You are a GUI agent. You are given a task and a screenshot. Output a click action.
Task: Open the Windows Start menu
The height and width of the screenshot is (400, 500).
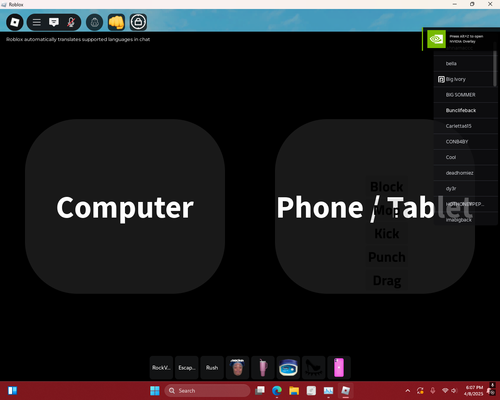[155, 390]
